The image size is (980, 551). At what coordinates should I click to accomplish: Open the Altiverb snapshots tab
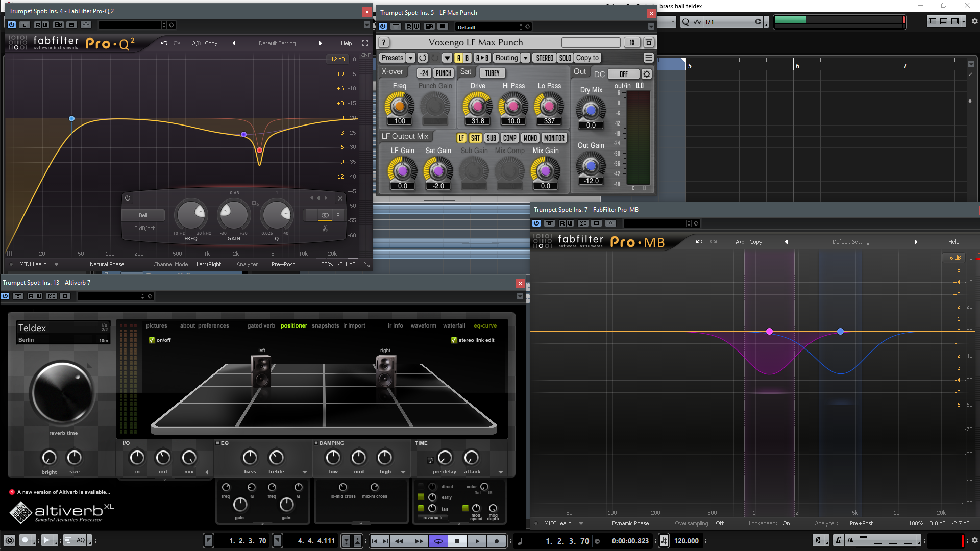point(325,325)
